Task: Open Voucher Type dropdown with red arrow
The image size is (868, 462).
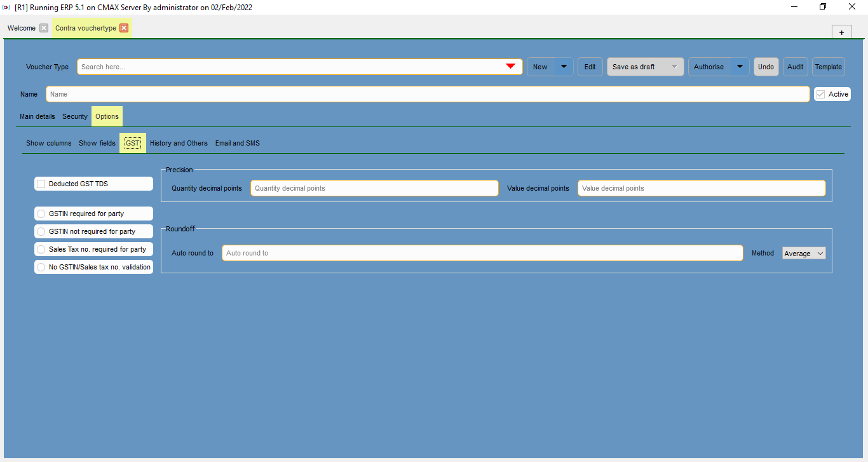Action: [510, 67]
